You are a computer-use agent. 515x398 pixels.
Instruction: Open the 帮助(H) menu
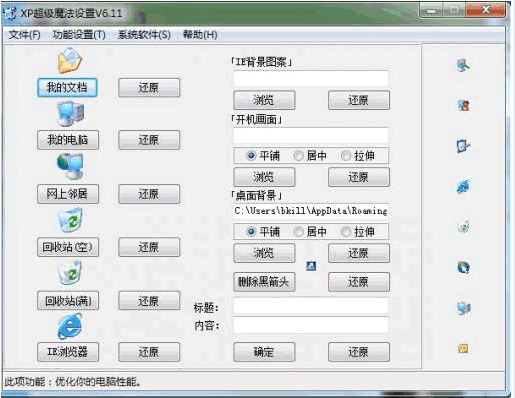(x=200, y=35)
